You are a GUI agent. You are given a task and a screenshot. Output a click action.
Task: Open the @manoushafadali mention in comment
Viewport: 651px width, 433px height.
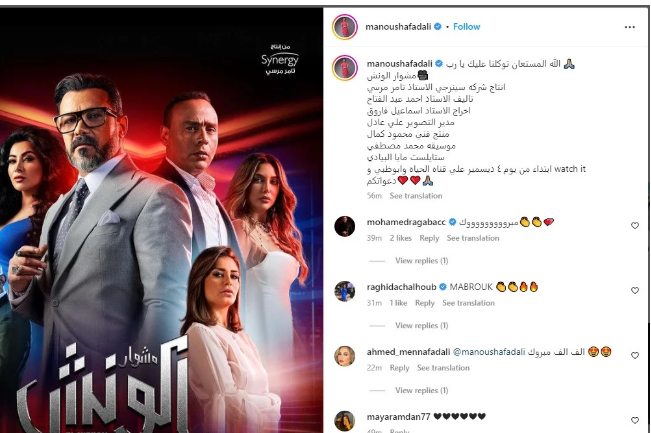point(489,352)
